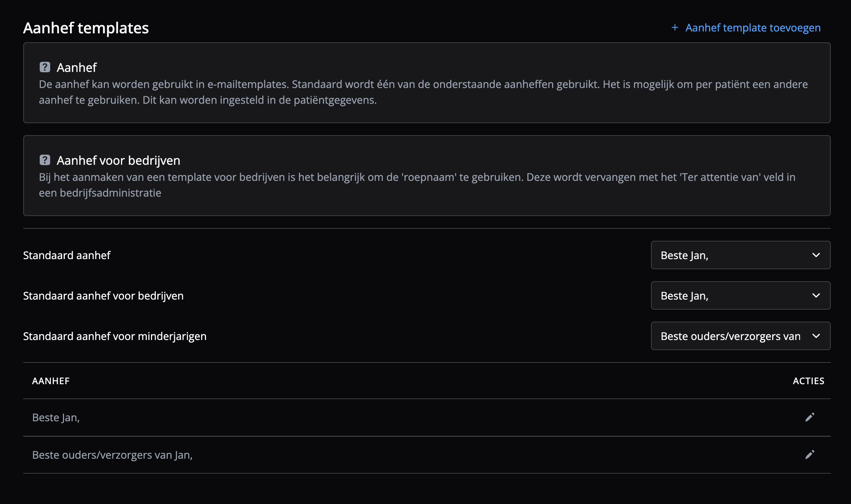Viewport: 851px width, 504px height.
Task: Click the 'Aanhef voor bedrijven' info card title
Action: pyautogui.click(x=118, y=161)
